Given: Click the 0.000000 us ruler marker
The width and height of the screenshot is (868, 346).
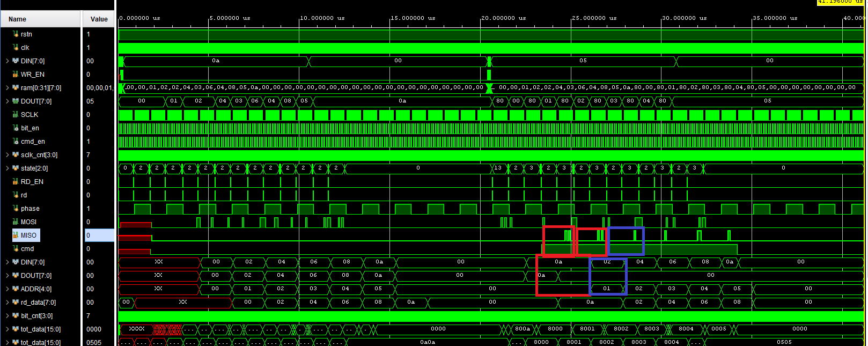Looking at the screenshot, I should [139, 18].
